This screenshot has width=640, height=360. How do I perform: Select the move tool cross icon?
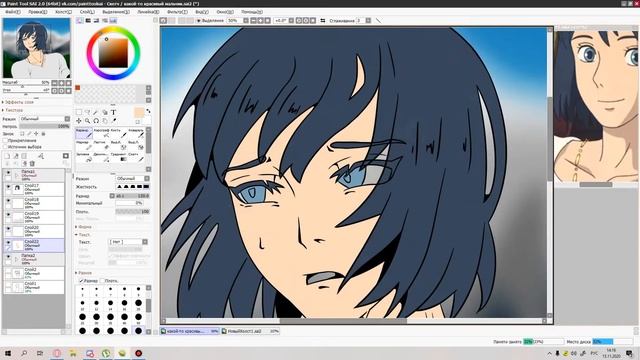tap(79, 121)
